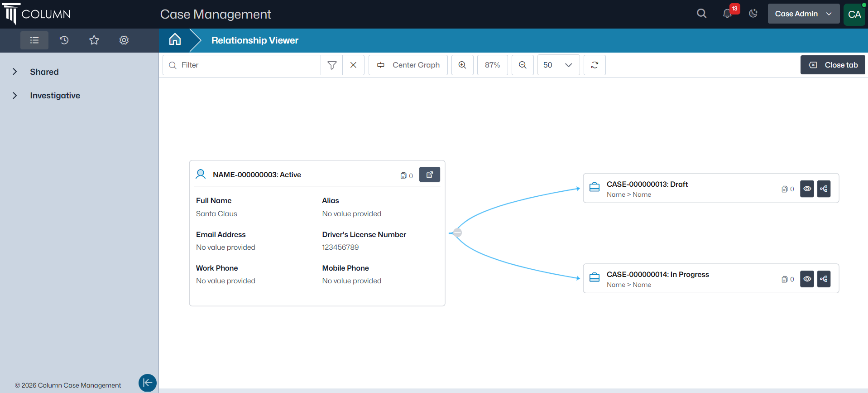This screenshot has width=868, height=393.
Task: Open sidebar settings gear
Action: pos(124,40)
